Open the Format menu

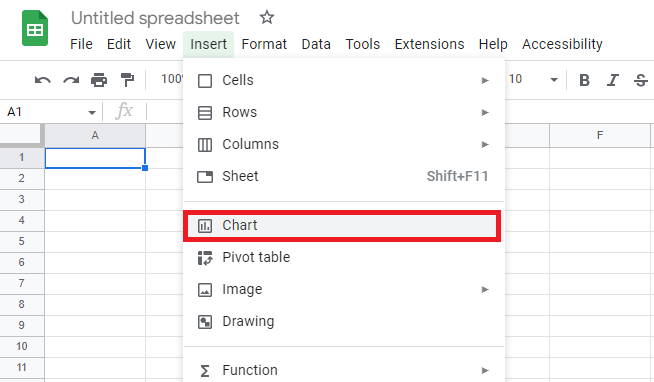tap(264, 44)
